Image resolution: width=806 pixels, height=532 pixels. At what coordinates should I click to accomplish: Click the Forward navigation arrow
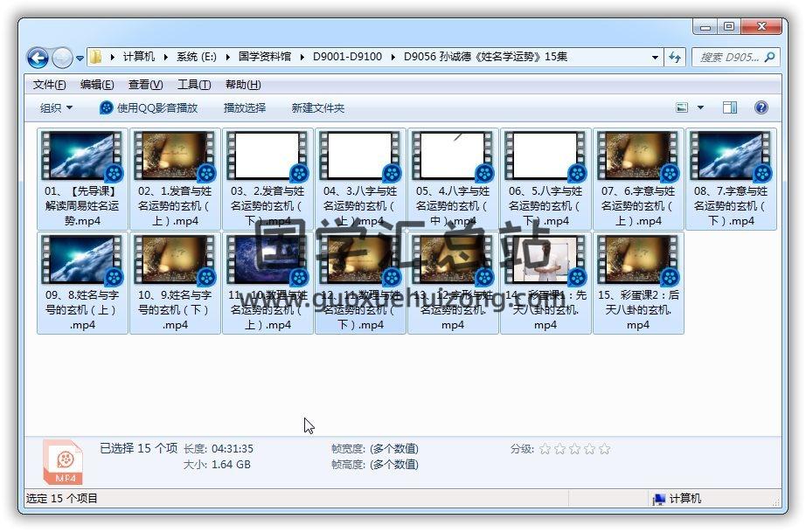(62, 58)
